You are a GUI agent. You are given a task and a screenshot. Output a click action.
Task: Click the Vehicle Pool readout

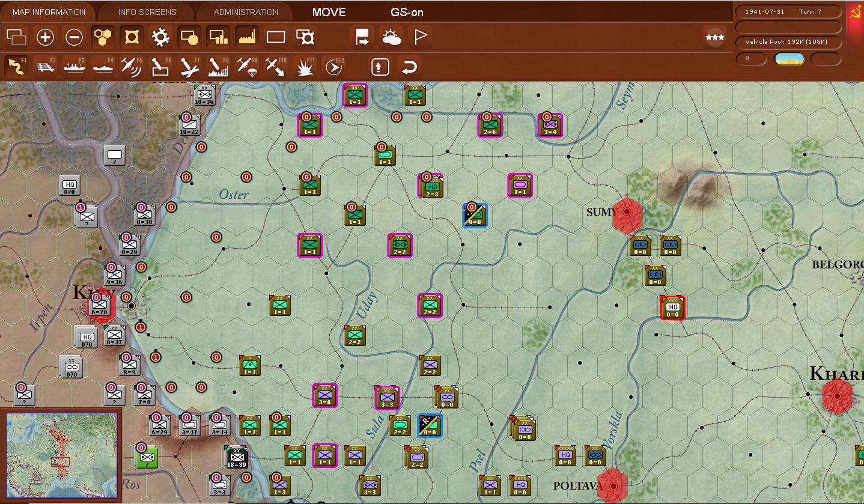[788, 41]
